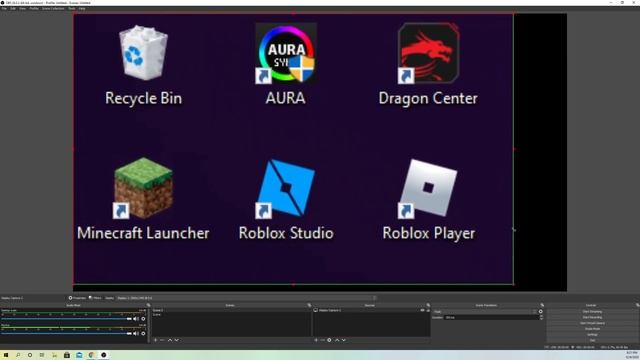Open transition properties gear icon
Image resolution: width=640 pixels, height=360 pixels.
point(541,312)
